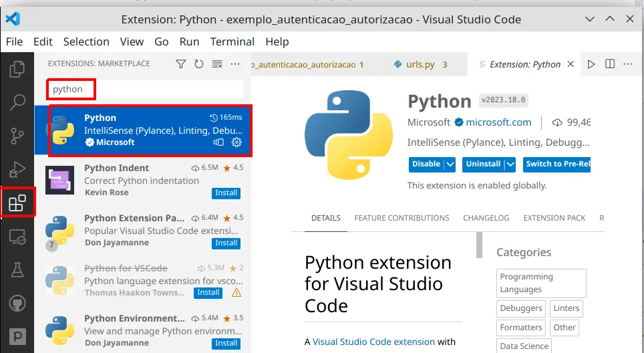Select Python for VSCode result

tap(143, 280)
